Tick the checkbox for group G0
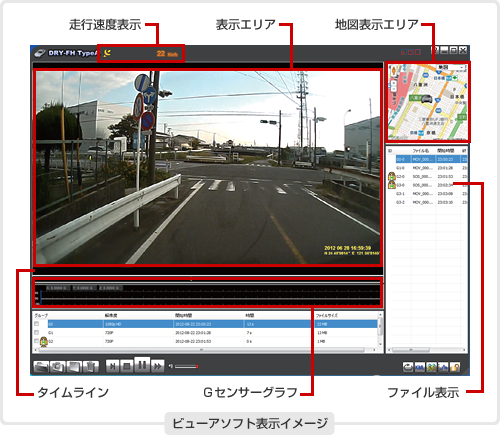The height and width of the screenshot is (435, 500). pyautogui.click(x=37, y=324)
